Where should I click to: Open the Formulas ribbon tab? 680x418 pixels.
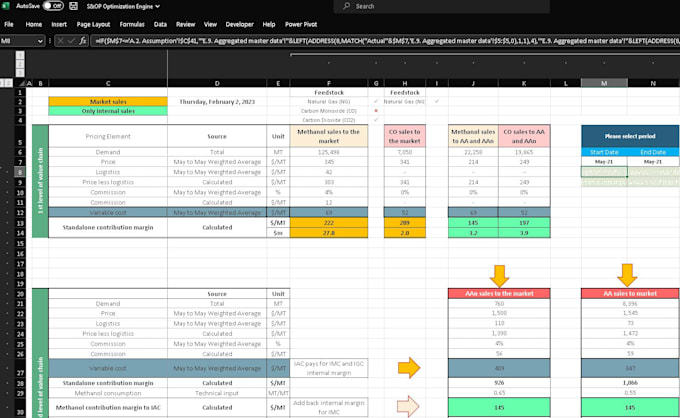pyautogui.click(x=131, y=23)
